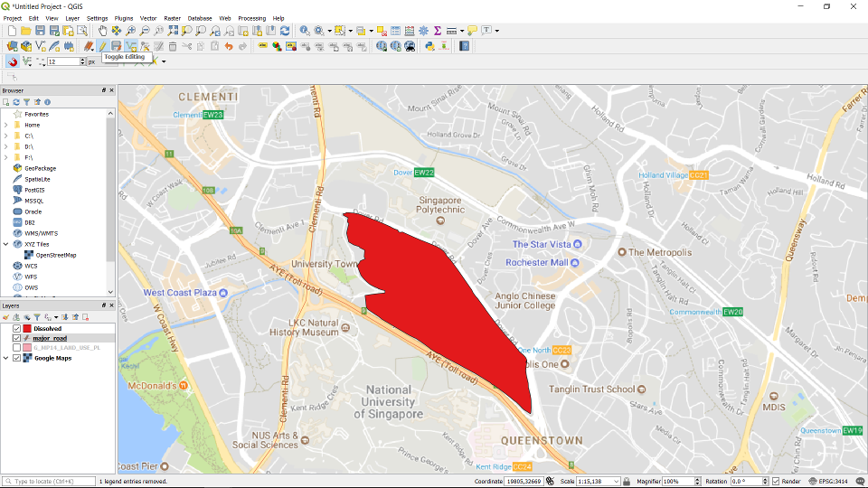Click the Identify Features tool
The width and height of the screenshot is (868, 488).
pos(305,31)
